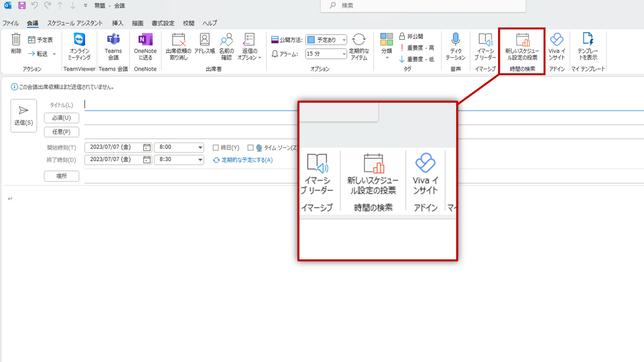Toggle the 非公開 private option
644x362 pixels.
coord(411,36)
